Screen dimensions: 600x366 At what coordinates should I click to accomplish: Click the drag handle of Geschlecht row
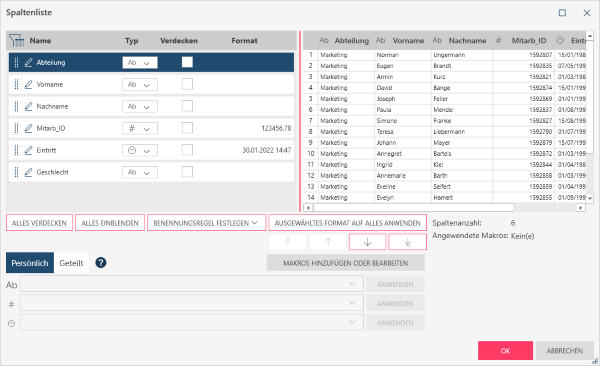[16, 172]
